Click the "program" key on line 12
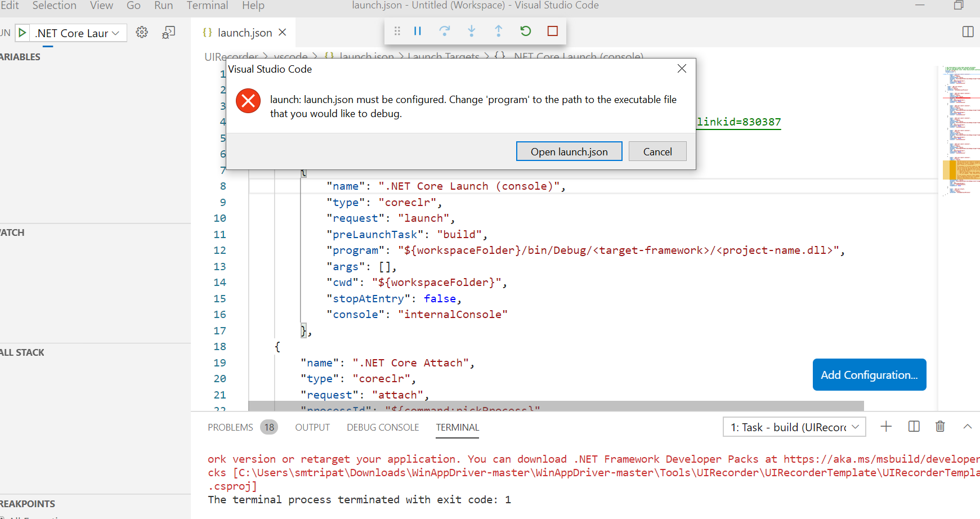 click(x=355, y=250)
